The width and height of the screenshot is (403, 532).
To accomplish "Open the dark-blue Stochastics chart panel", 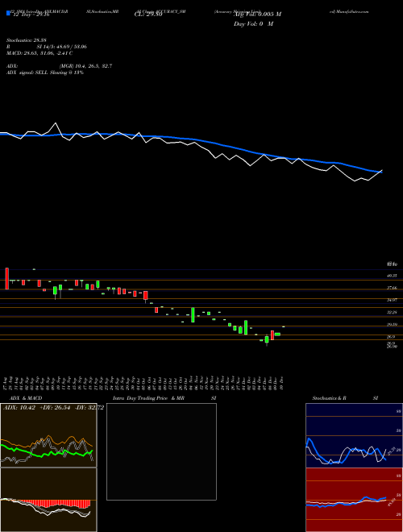I will (354, 435).
